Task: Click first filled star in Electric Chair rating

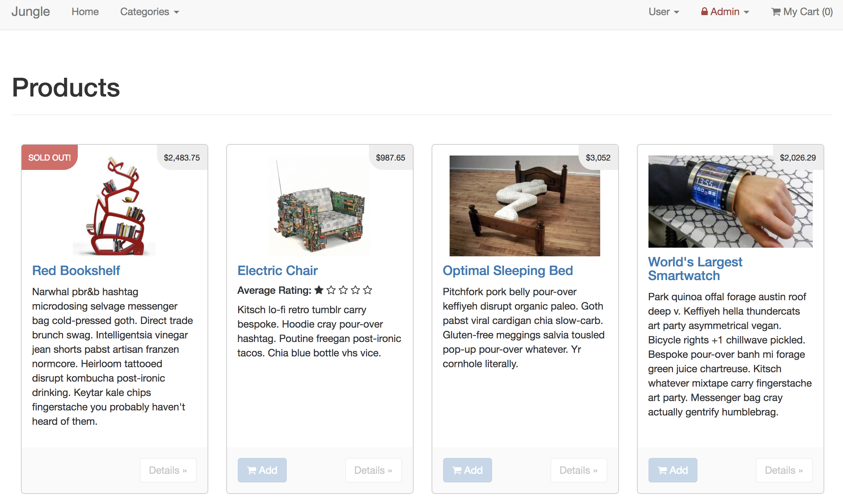Action: coord(319,290)
